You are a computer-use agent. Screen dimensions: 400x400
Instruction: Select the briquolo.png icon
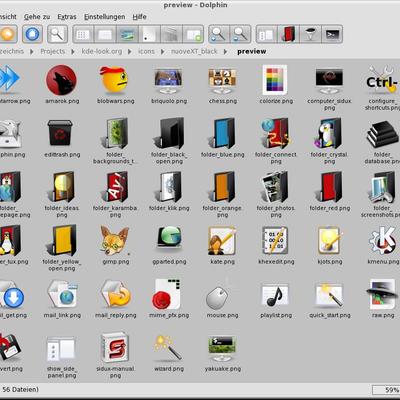pyautogui.click(x=168, y=81)
